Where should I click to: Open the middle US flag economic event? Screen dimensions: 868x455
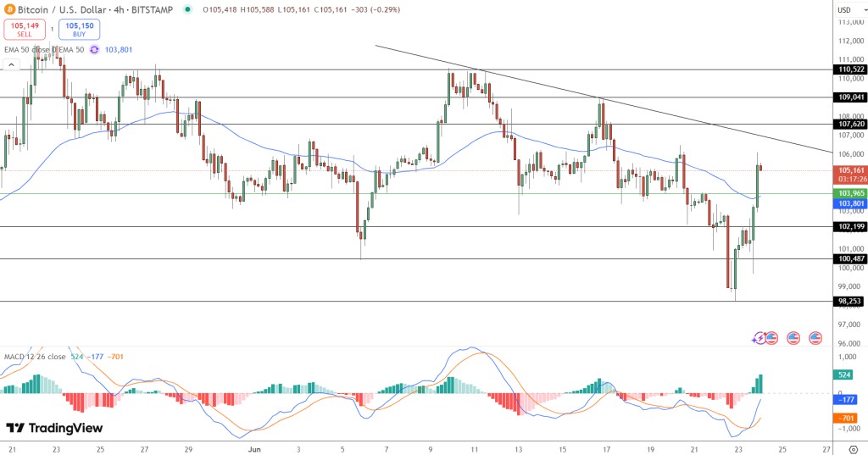pyautogui.click(x=793, y=338)
